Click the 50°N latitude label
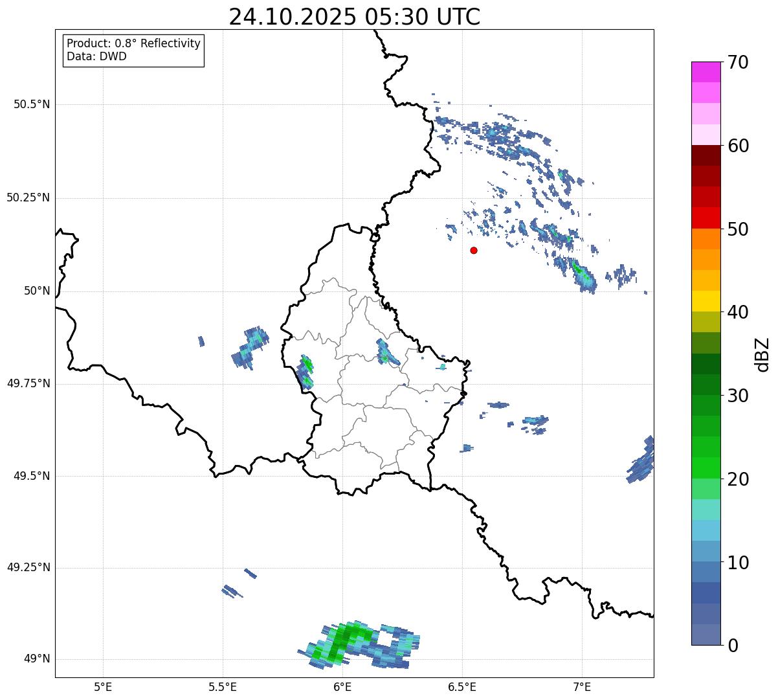The width and height of the screenshot is (778, 700). tap(37, 291)
